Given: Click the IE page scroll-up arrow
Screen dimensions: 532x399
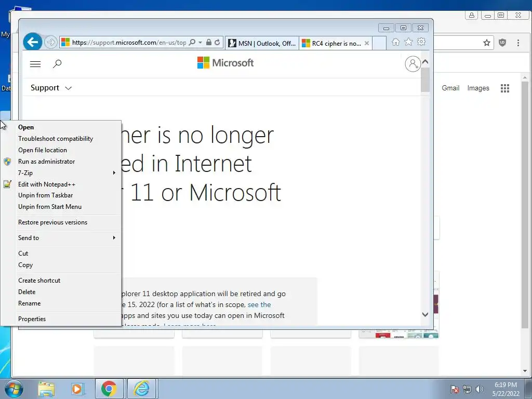Looking at the screenshot, I should pos(425,62).
